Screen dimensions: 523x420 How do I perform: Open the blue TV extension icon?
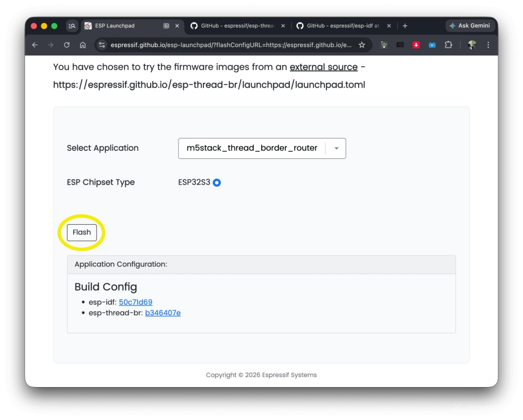pos(432,44)
